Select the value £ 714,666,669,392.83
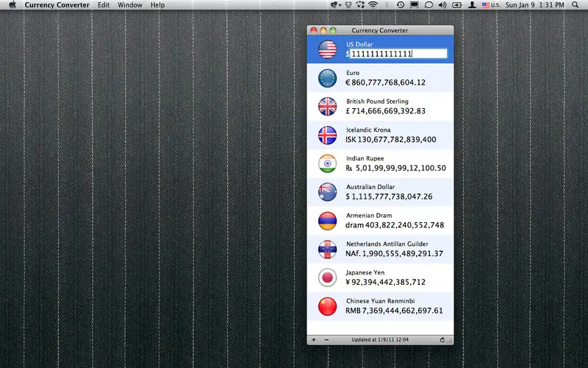Image resolution: width=588 pixels, height=368 pixels. [385, 111]
